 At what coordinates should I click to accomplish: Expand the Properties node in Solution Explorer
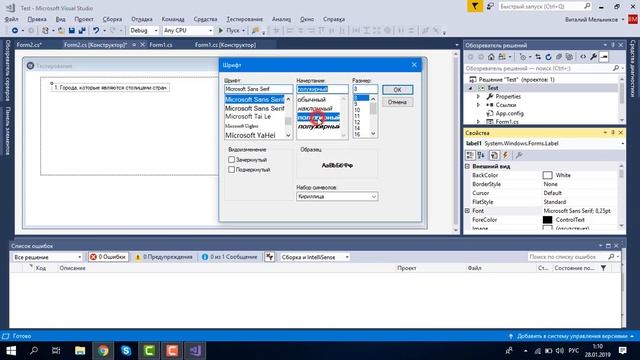[x=478, y=97]
